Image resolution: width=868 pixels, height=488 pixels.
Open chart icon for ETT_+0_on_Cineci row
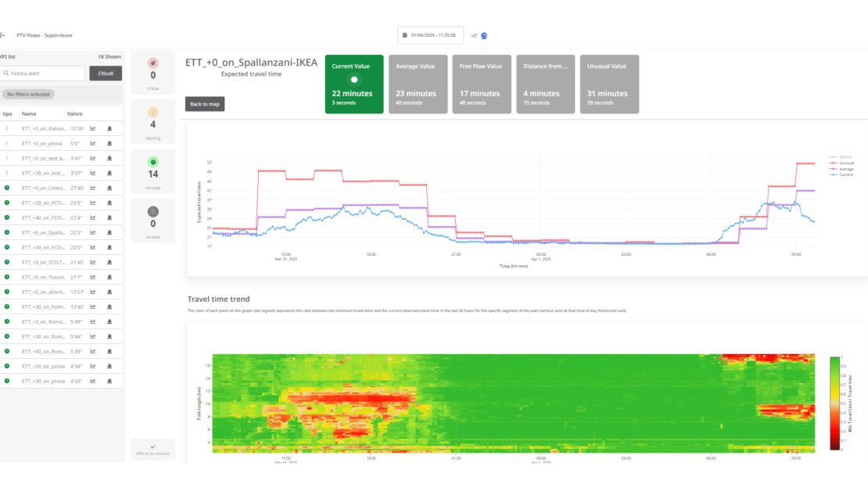[x=93, y=188]
